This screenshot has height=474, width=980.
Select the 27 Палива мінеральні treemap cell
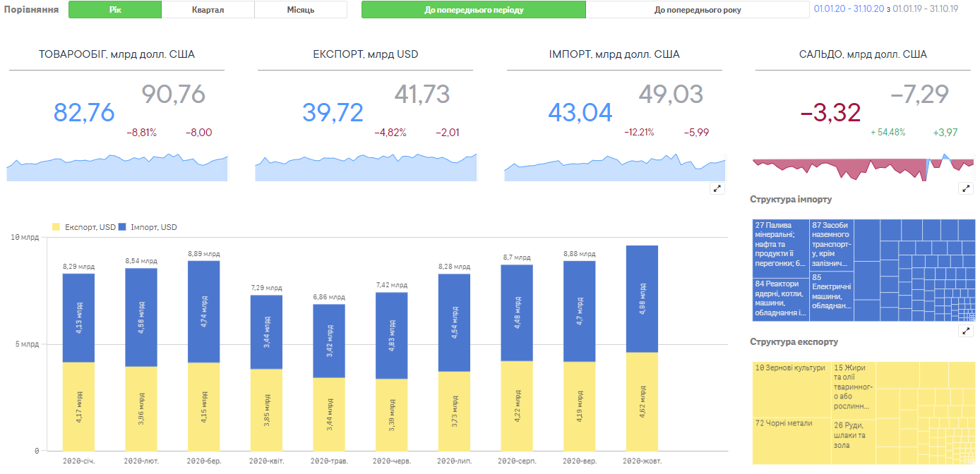tap(781, 248)
